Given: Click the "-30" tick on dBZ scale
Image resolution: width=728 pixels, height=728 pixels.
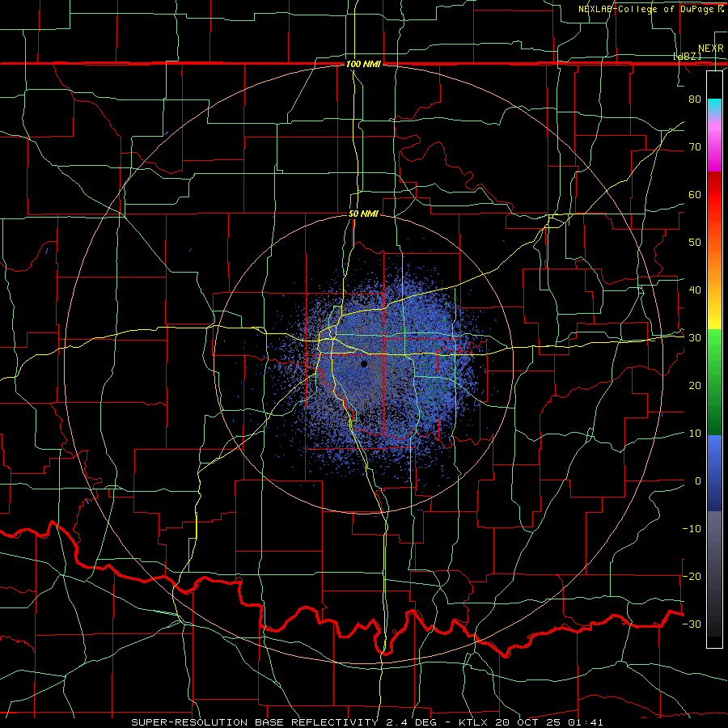Looking at the screenshot, I should pos(692,624).
